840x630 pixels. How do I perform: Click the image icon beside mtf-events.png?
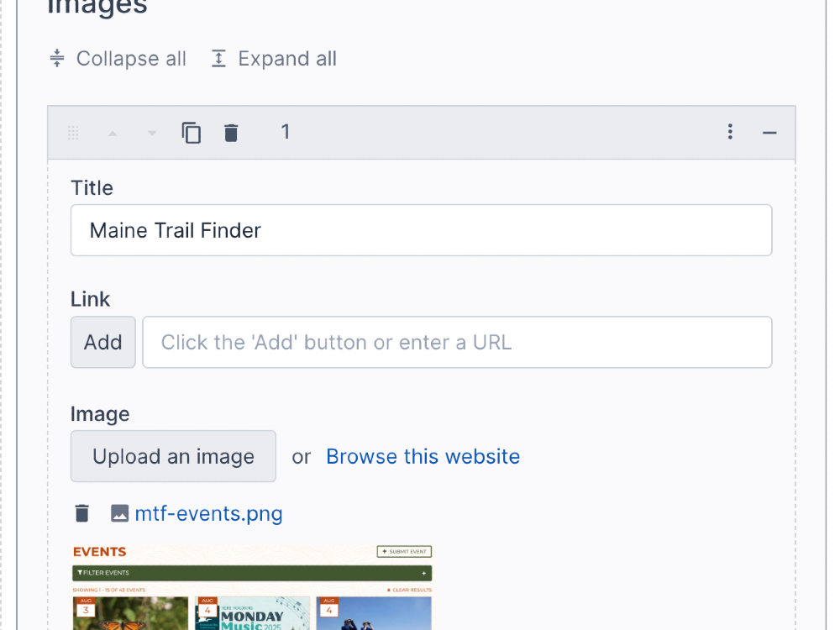pos(119,512)
